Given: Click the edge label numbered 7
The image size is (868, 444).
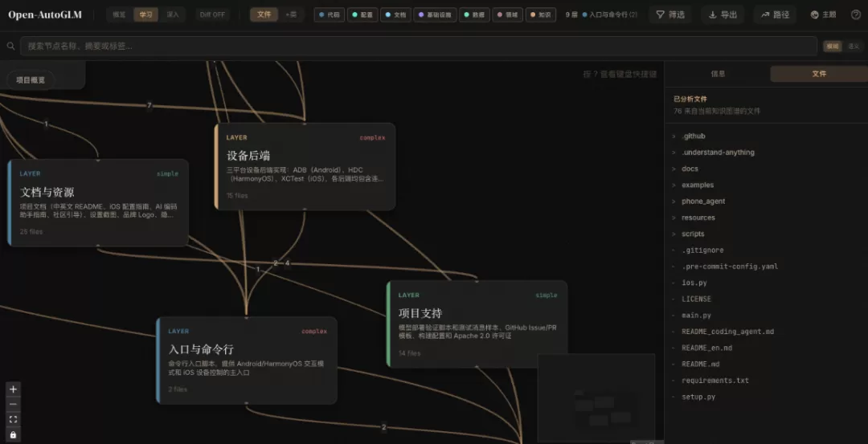Looking at the screenshot, I should pos(149,106).
